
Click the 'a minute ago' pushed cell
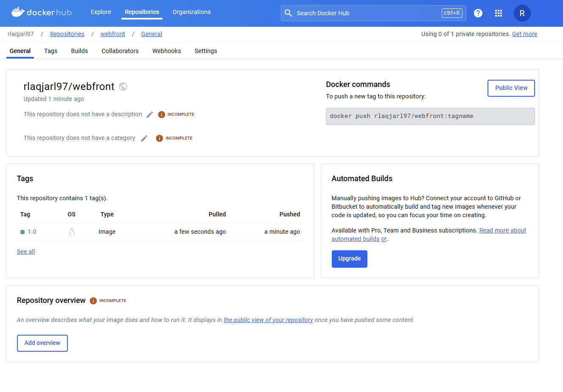tap(282, 232)
